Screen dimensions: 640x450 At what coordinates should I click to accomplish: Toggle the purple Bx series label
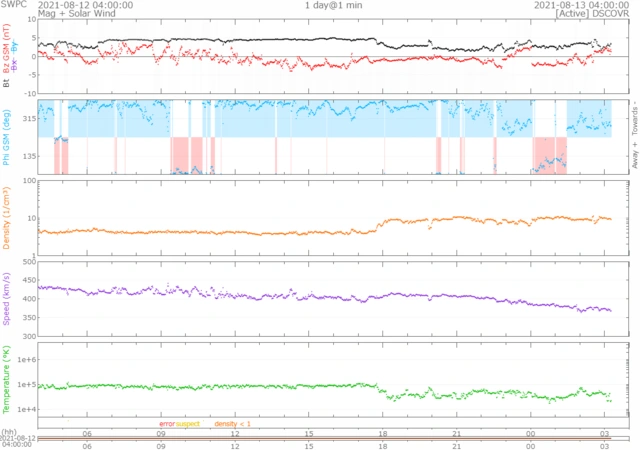coord(14,64)
